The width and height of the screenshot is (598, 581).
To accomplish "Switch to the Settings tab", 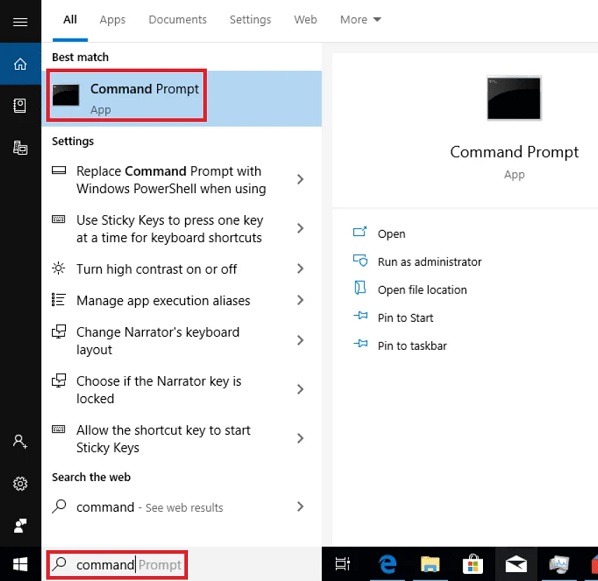I will coord(250,19).
